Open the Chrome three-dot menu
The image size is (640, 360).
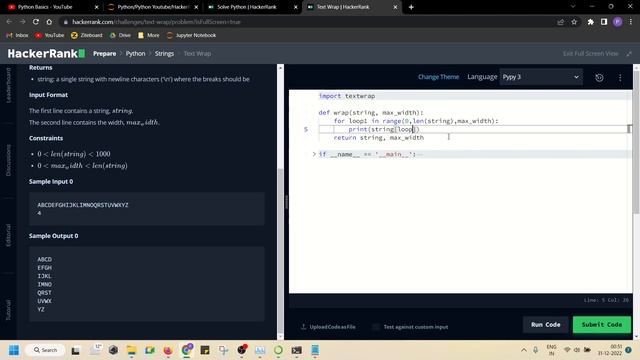tap(631, 22)
